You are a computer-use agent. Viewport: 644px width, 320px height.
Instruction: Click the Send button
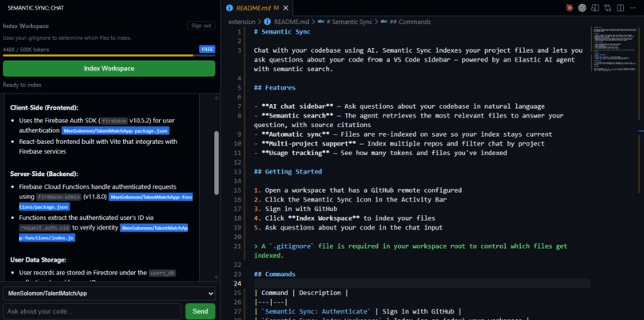click(200, 311)
